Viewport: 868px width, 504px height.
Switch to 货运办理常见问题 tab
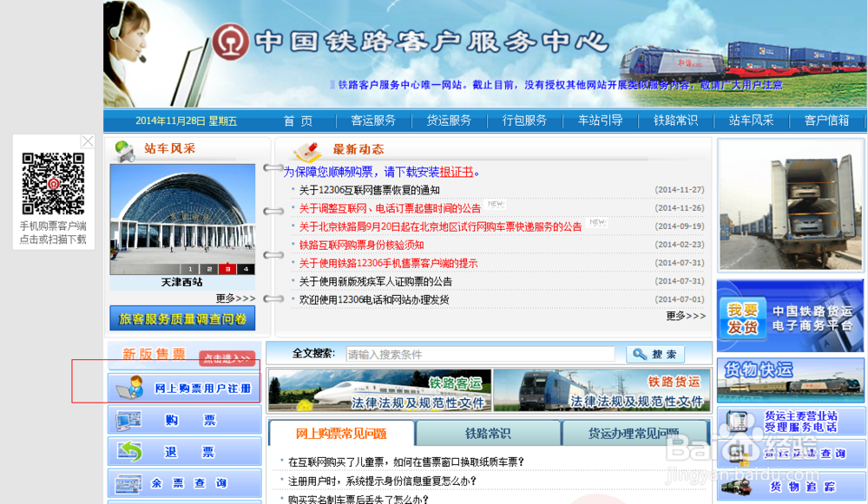(635, 433)
